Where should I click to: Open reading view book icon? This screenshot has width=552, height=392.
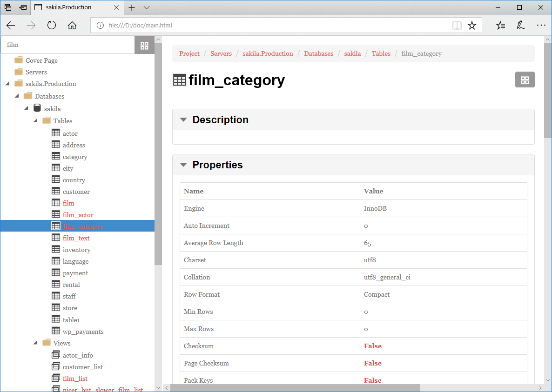[457, 26]
